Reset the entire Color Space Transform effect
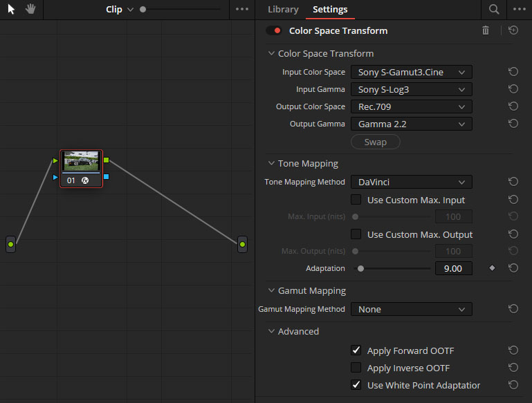Image resolution: width=532 pixels, height=403 pixels. [513, 30]
